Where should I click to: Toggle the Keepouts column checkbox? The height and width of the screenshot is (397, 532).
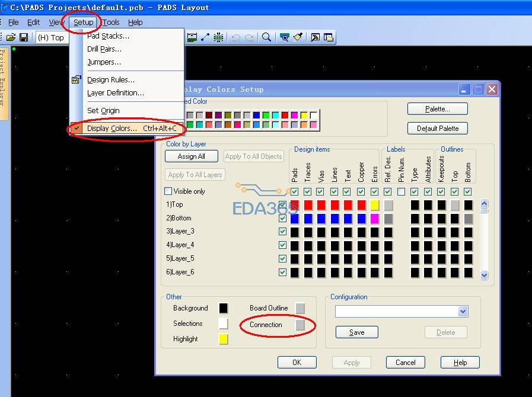pos(441,192)
